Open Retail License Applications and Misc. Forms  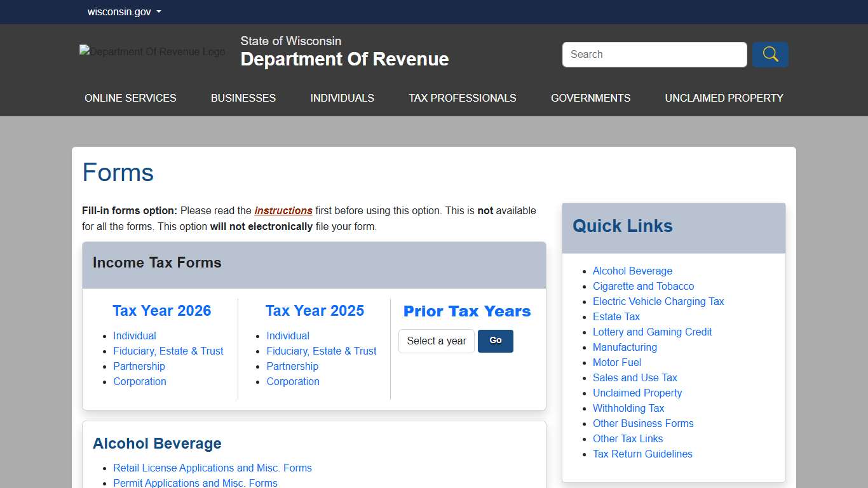[x=212, y=468]
